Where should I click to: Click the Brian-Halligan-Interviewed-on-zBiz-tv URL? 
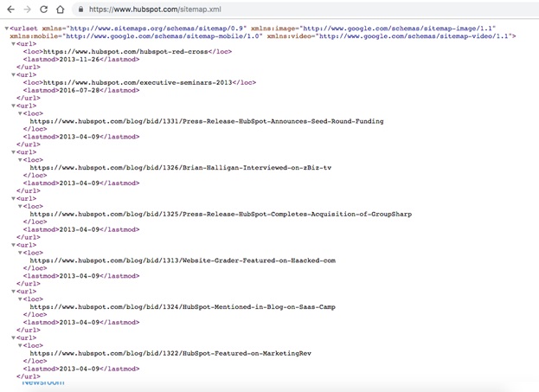tap(181, 168)
